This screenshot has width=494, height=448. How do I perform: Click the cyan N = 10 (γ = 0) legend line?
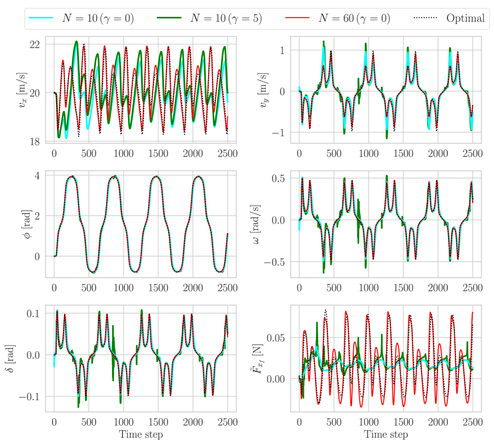(x=41, y=18)
